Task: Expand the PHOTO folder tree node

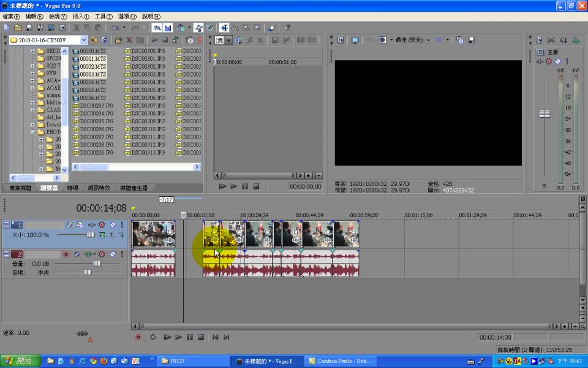Action: pos(33,132)
